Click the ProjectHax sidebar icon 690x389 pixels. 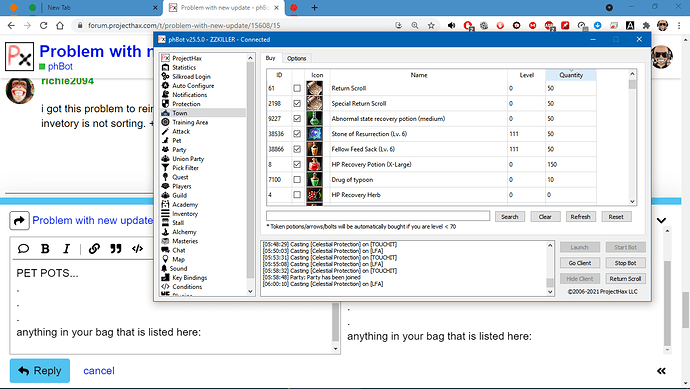(165, 58)
